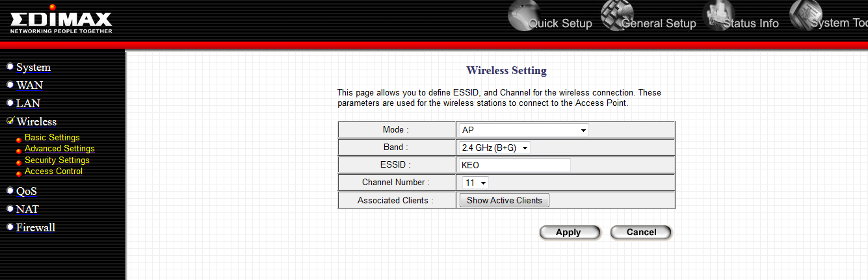Open the Channel Number dropdown

475,183
